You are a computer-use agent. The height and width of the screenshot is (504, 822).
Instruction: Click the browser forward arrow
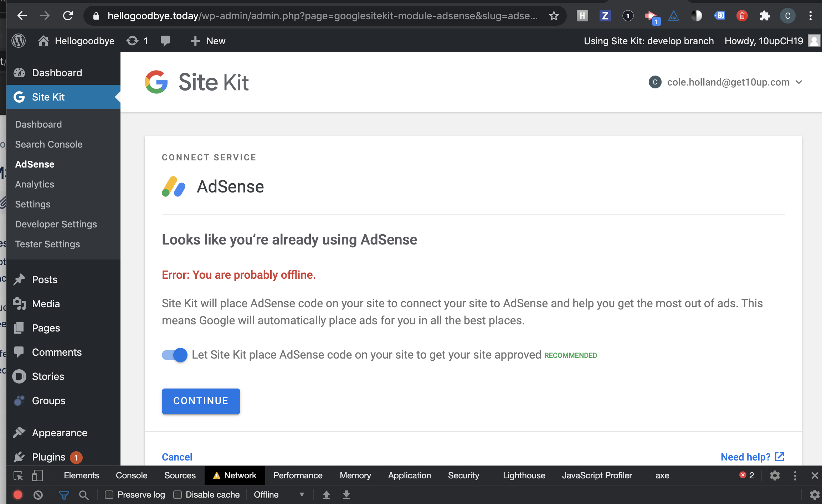click(45, 16)
